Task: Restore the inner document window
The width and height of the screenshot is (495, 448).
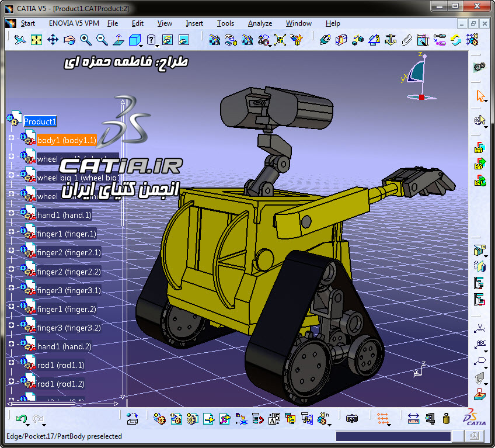Action: pyautogui.click(x=473, y=23)
